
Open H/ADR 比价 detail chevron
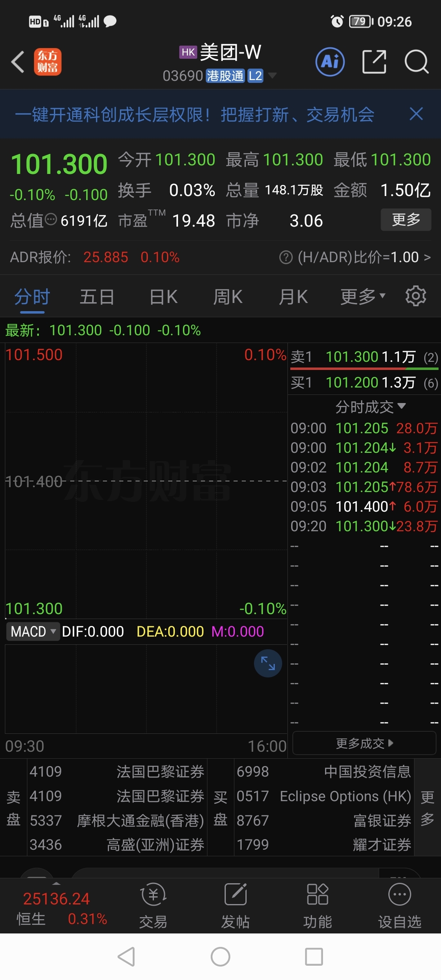(x=427, y=257)
